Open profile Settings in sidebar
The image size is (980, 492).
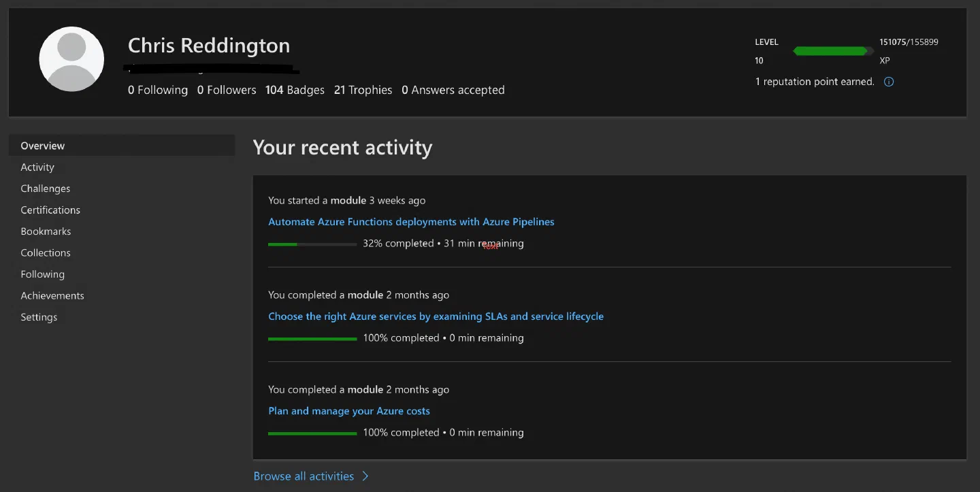39,317
